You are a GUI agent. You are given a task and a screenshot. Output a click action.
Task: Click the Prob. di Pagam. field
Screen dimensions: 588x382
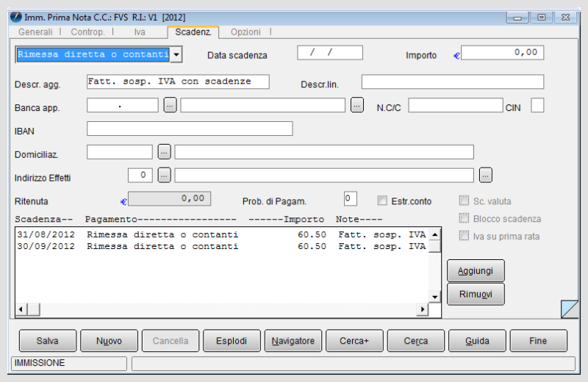(x=351, y=198)
